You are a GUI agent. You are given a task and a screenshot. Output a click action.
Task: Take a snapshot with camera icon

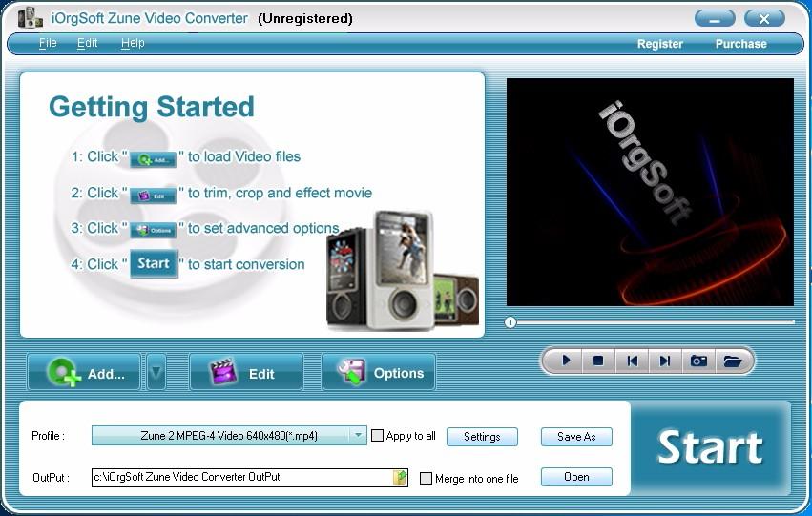click(x=698, y=361)
